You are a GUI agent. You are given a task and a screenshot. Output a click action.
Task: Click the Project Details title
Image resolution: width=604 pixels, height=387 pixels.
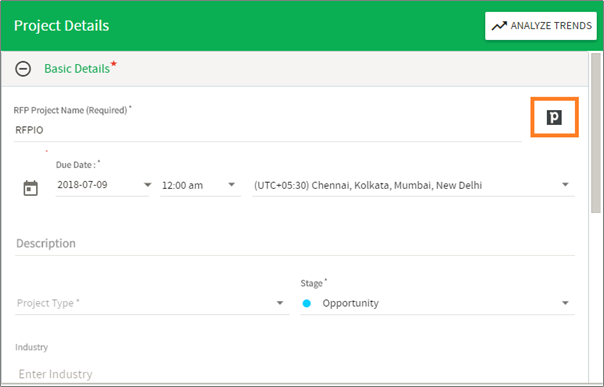point(62,26)
